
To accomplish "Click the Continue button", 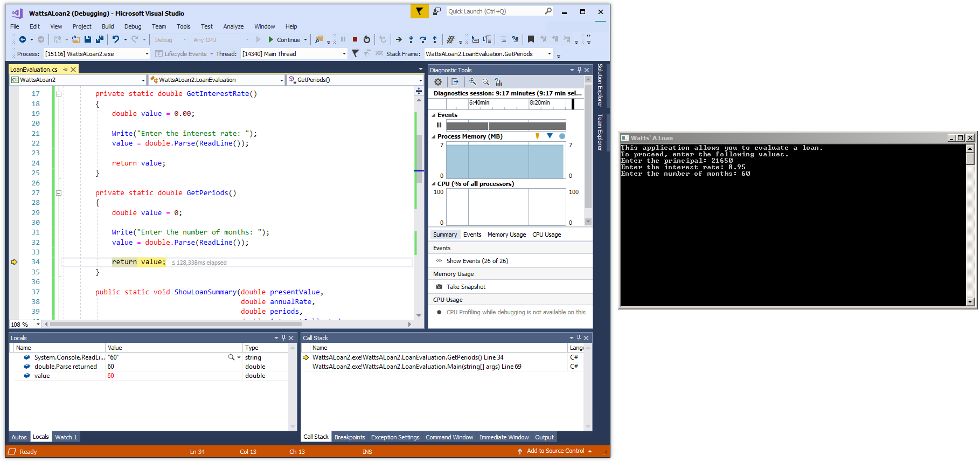I will [x=284, y=40].
